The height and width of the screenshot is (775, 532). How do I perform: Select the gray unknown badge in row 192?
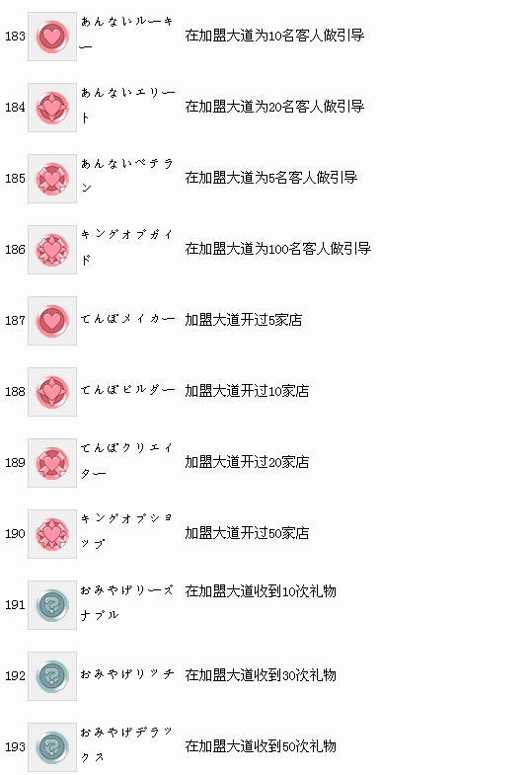(x=52, y=676)
